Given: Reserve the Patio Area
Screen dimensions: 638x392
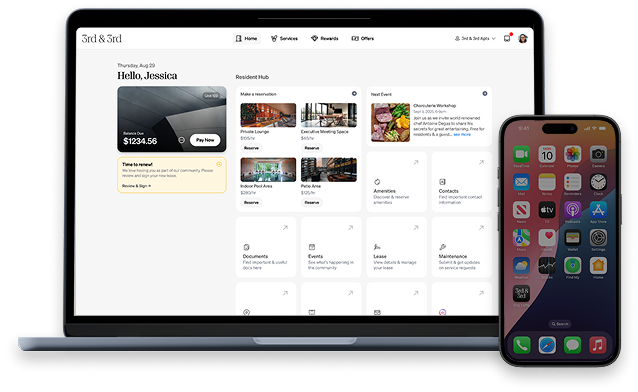Looking at the screenshot, I should (x=312, y=202).
